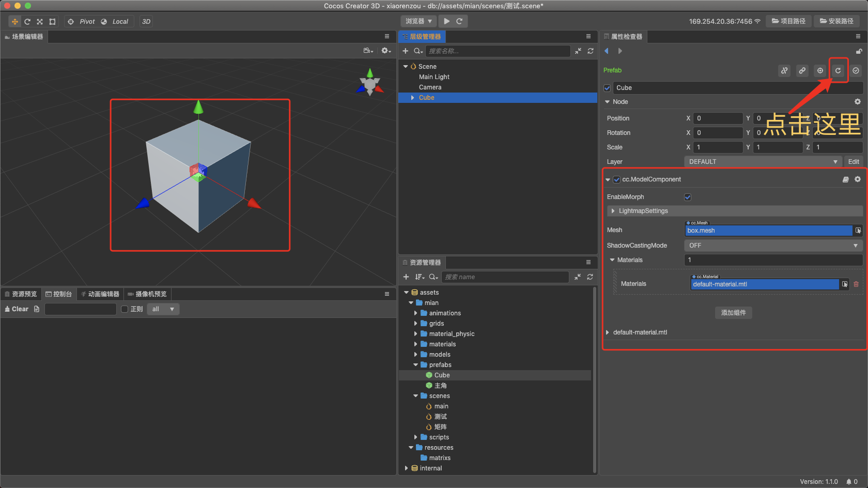Locate the prefab asset with target icon
Screen dimensions: 868x488
coord(820,71)
